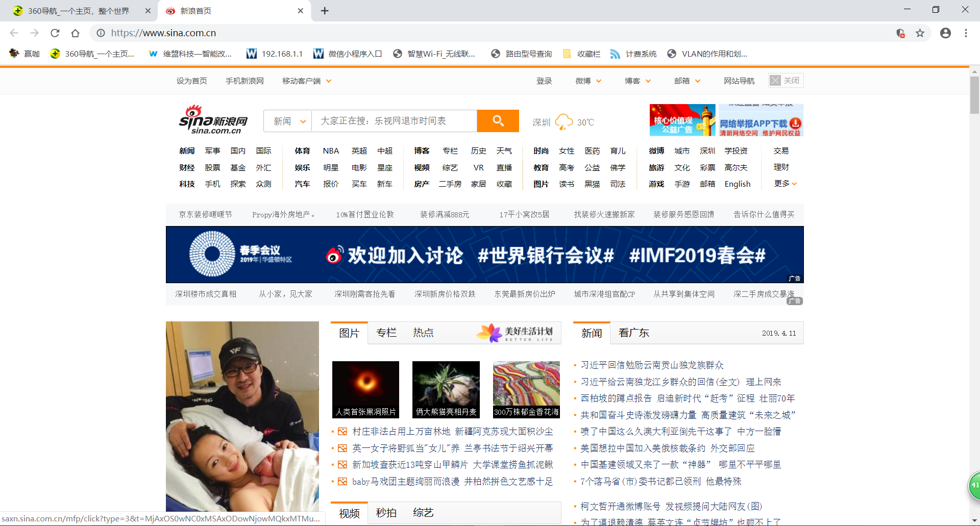The image size is (980, 526).
Task: Open 深圳楼市成交真相 link
Action: [206, 294]
